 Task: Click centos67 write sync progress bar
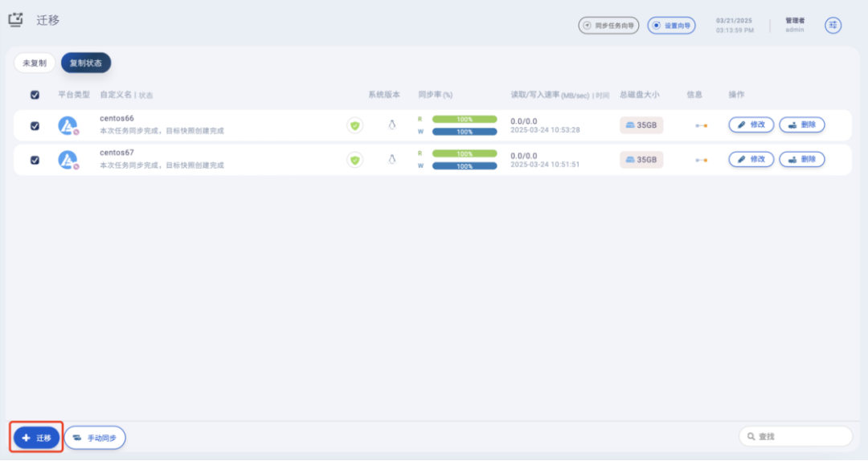click(465, 166)
